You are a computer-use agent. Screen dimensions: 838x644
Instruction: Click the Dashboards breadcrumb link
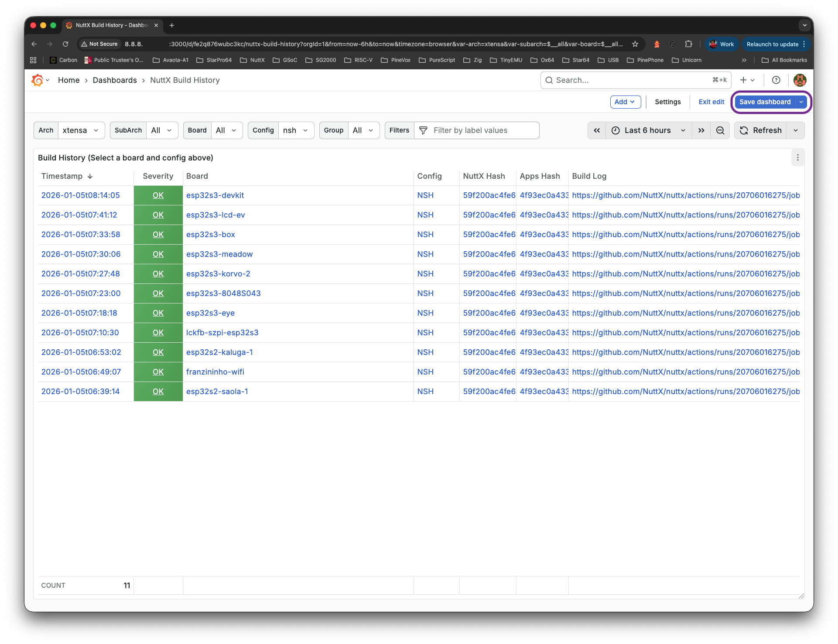[115, 80]
